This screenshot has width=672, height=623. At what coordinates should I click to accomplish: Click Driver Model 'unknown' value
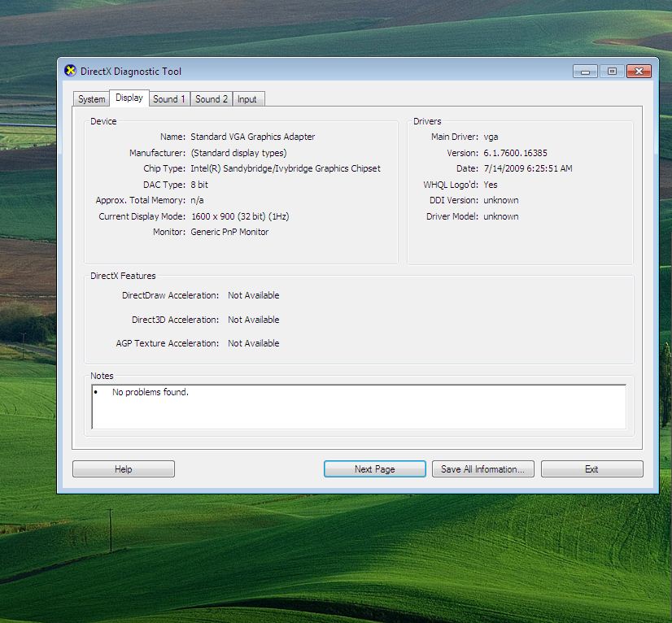tap(501, 216)
